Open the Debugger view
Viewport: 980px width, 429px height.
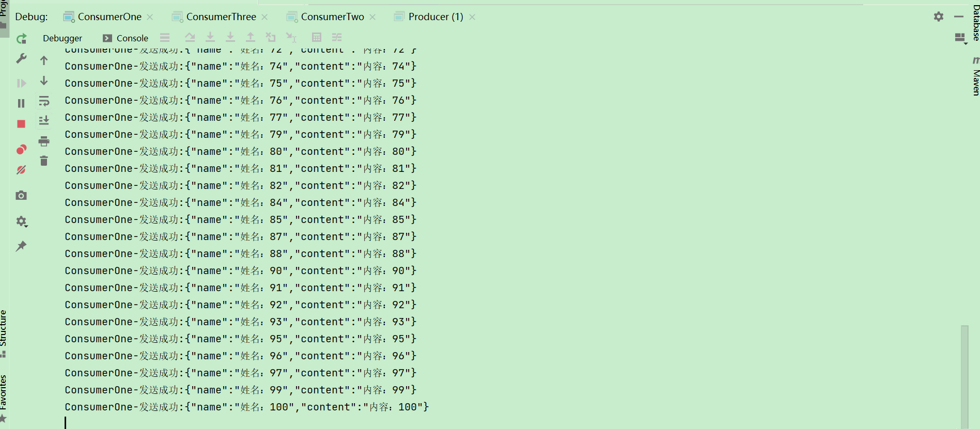pos(63,38)
